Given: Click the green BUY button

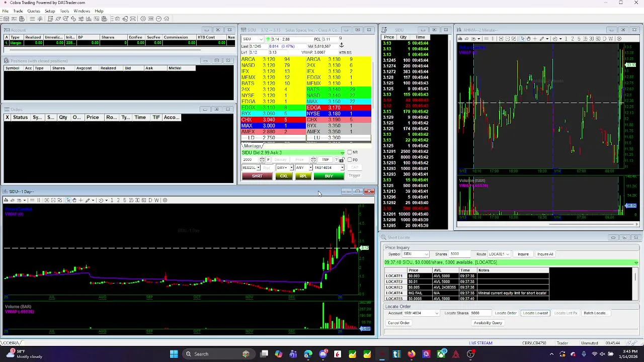Looking at the screenshot, I should point(329,176).
